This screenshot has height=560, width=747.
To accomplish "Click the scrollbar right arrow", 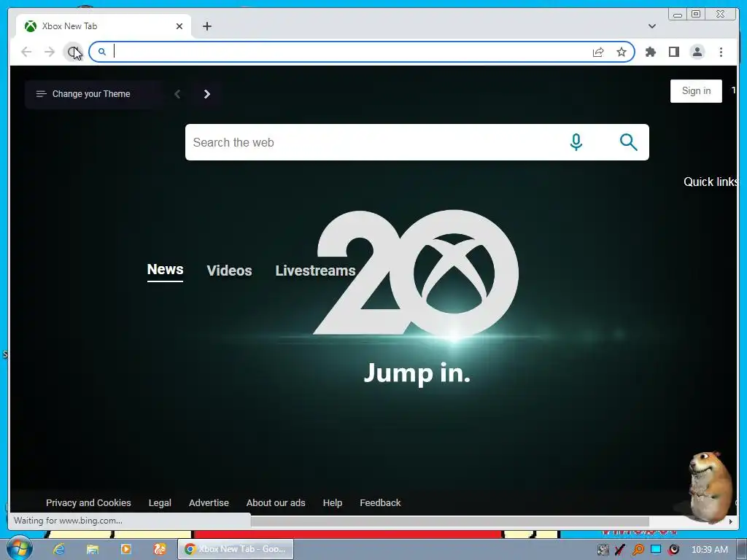I will (x=731, y=521).
